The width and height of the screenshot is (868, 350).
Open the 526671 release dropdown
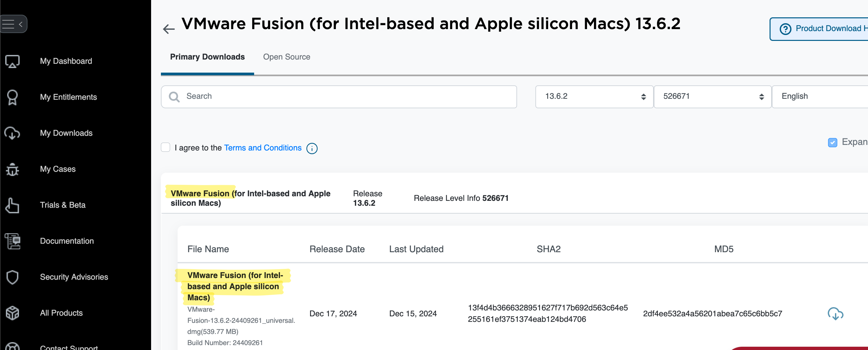pos(712,97)
